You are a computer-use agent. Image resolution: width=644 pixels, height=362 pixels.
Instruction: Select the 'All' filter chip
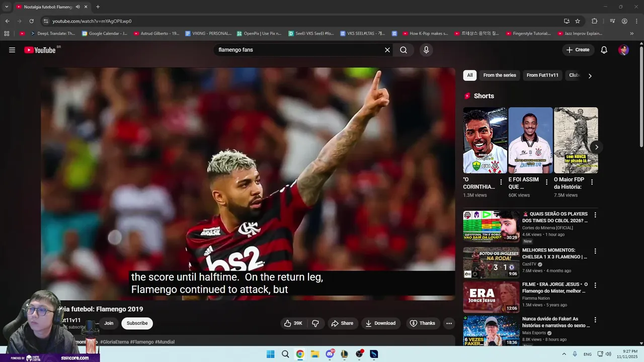pyautogui.click(x=469, y=75)
